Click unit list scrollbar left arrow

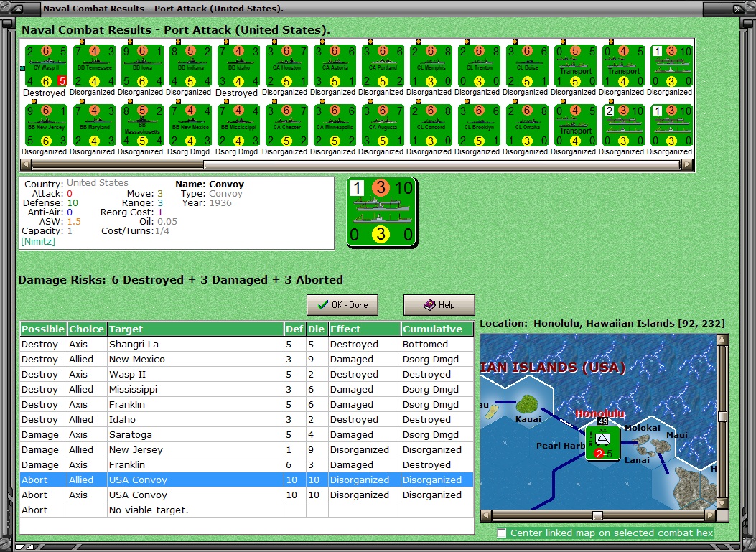point(25,165)
